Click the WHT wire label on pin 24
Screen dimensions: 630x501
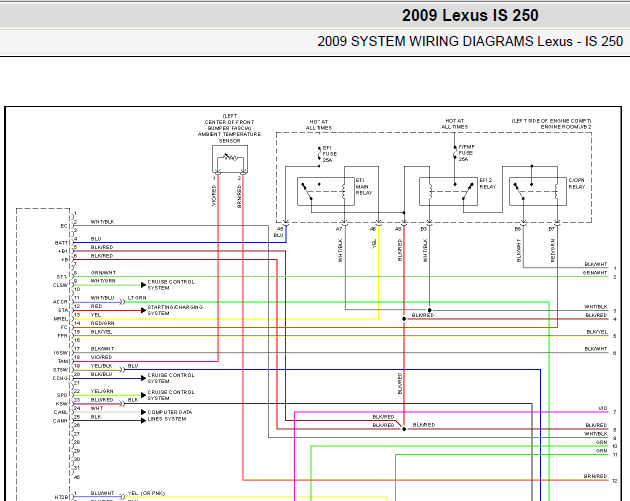(x=97, y=408)
